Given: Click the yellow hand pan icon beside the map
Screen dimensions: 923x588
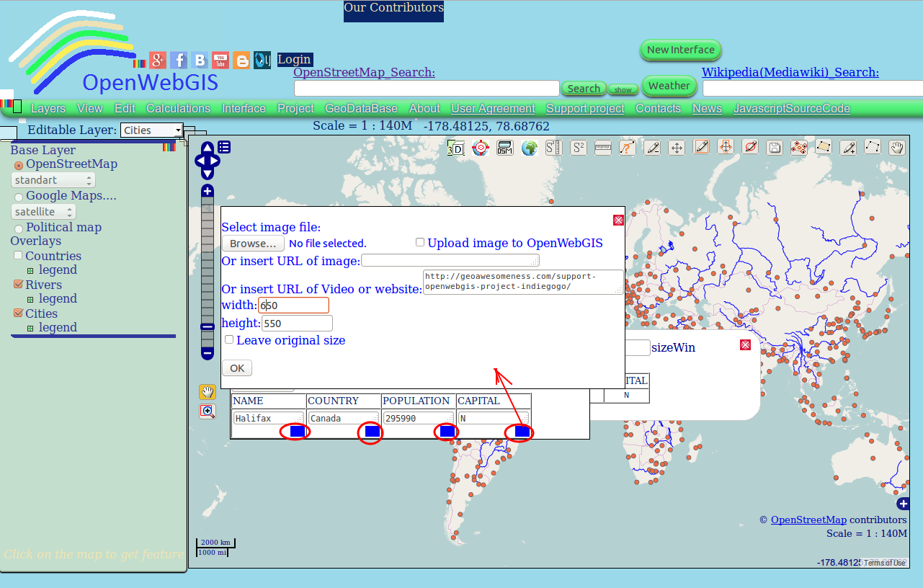Looking at the screenshot, I should point(208,392).
